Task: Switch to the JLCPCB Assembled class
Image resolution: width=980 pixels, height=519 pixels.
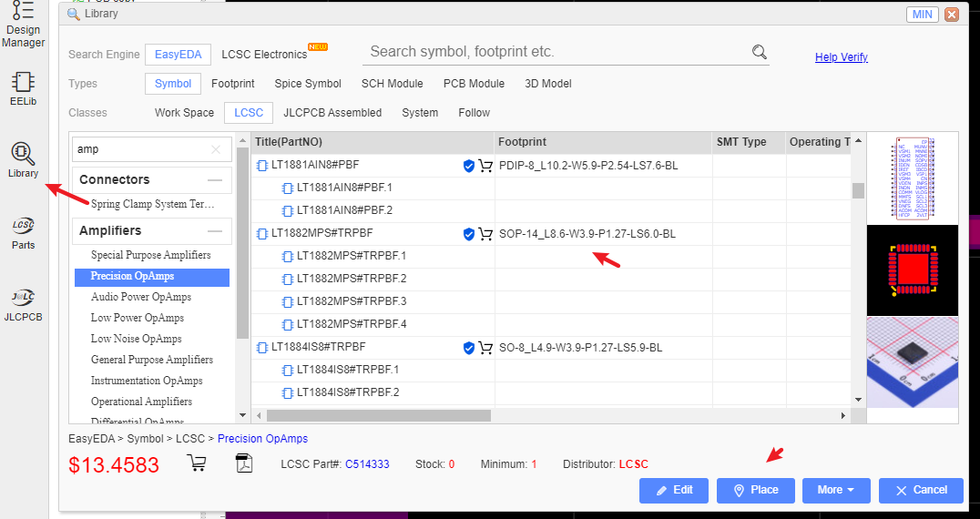Action: tap(332, 113)
